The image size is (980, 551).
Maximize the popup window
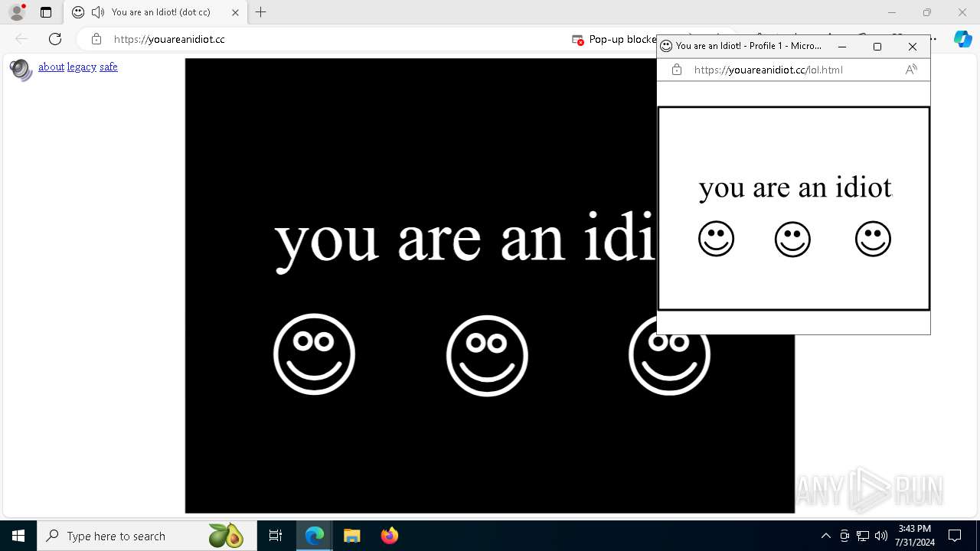point(877,47)
